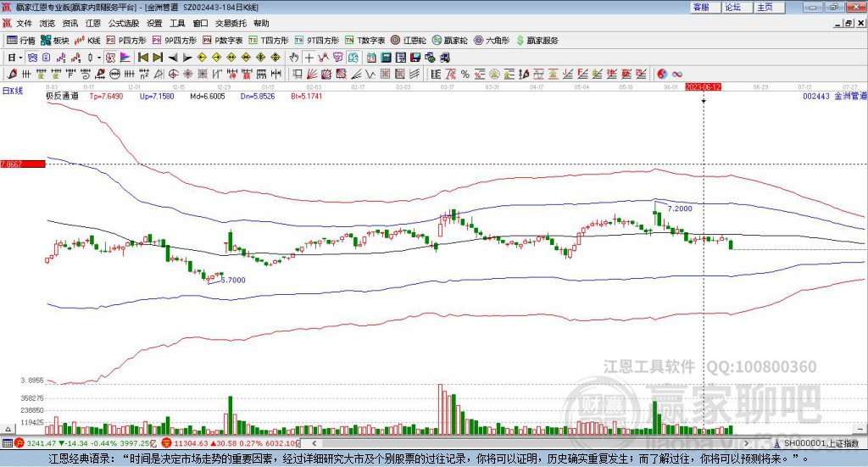
Task: Open the 9P四方形 tool
Action: (x=175, y=41)
